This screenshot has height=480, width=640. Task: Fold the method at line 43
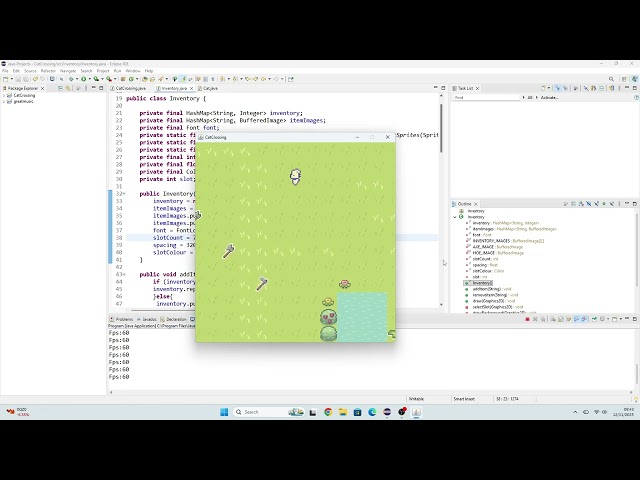click(x=124, y=275)
